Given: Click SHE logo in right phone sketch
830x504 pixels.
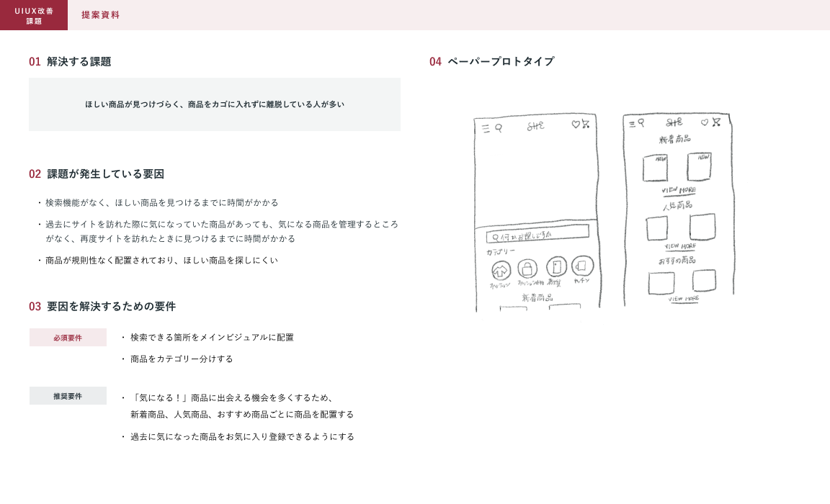Looking at the screenshot, I should [674, 122].
